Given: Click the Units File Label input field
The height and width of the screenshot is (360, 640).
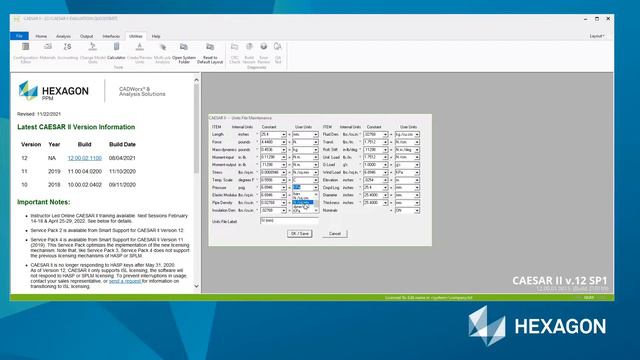Looking at the screenshot, I should [x=289, y=220].
